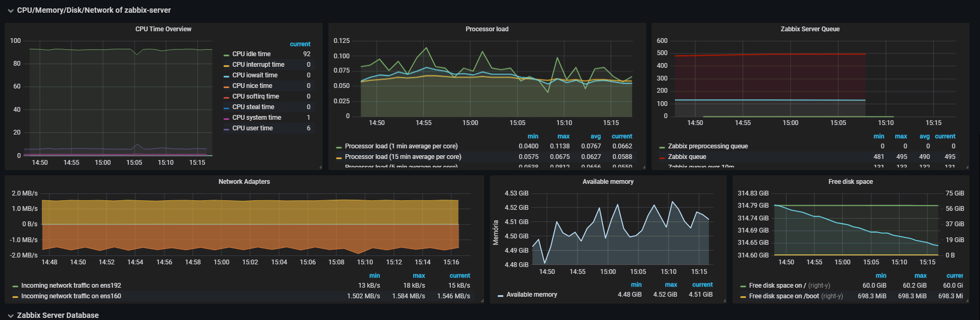Sort Processor load legend by current column
The width and height of the screenshot is (980, 320).
point(622,136)
